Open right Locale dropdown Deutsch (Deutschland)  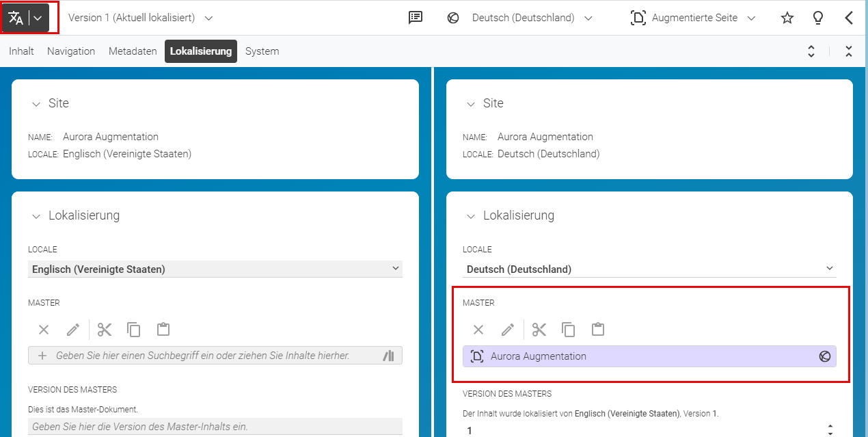650,269
